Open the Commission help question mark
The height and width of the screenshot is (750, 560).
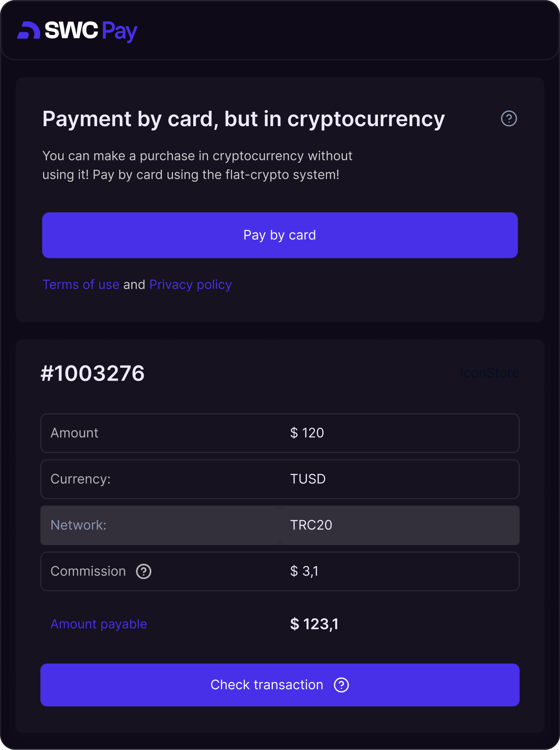click(x=144, y=571)
